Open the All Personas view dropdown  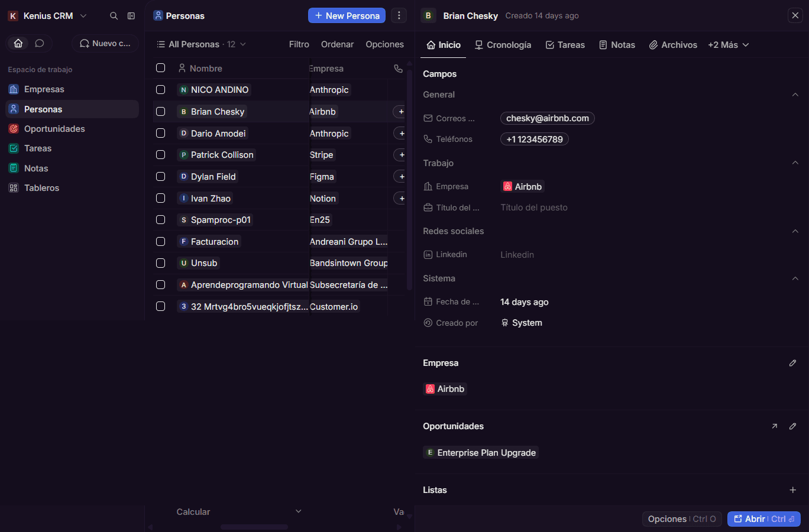tap(201, 44)
